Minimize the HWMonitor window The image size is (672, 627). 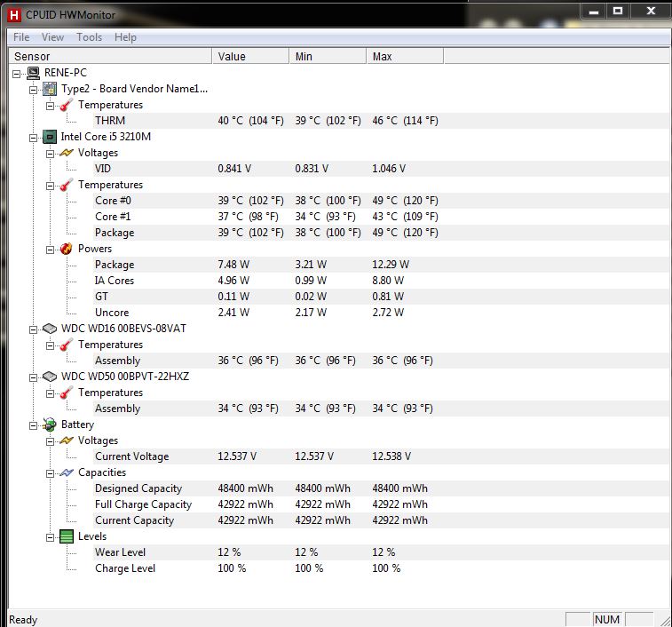click(x=594, y=12)
